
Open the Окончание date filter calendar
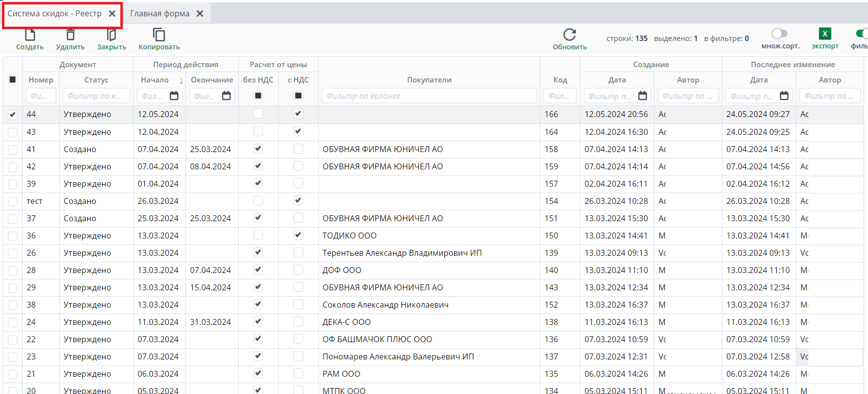coord(226,96)
